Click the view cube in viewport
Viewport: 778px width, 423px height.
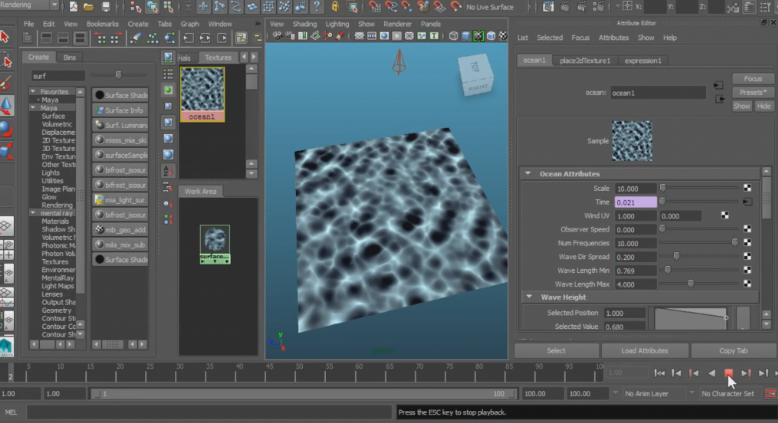point(476,74)
